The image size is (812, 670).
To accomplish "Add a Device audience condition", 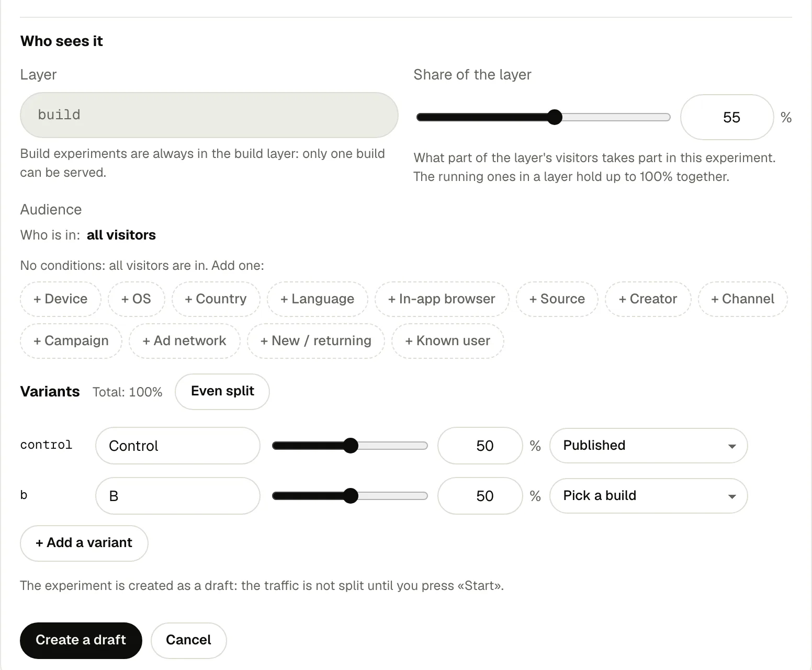I will pos(61,299).
